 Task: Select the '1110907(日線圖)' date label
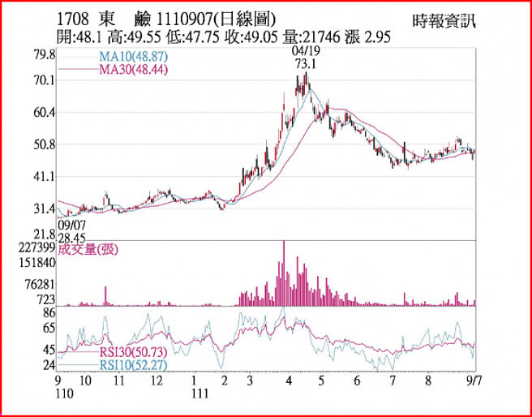[x=215, y=20]
